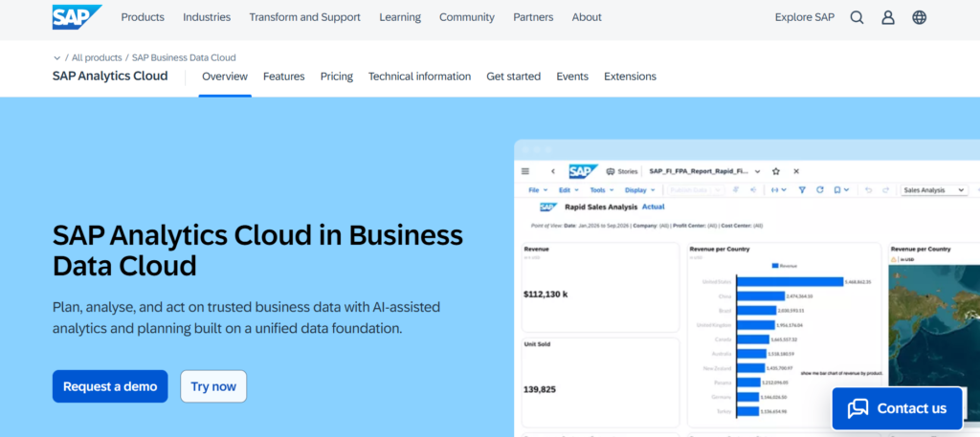Click the China revenue bar
Image resolution: width=980 pixels, height=437 pixels.
[x=761, y=295]
